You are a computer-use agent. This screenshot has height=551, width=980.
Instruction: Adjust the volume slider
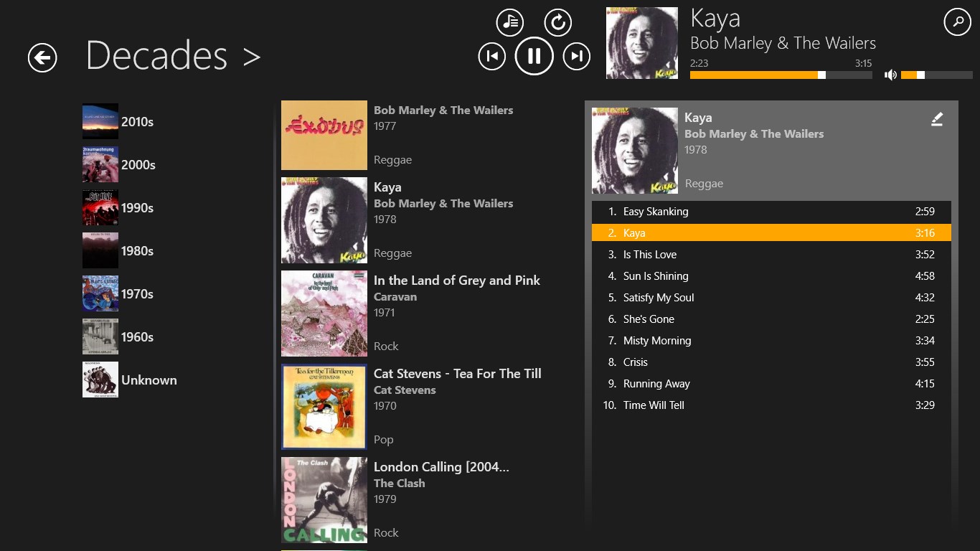pos(936,75)
